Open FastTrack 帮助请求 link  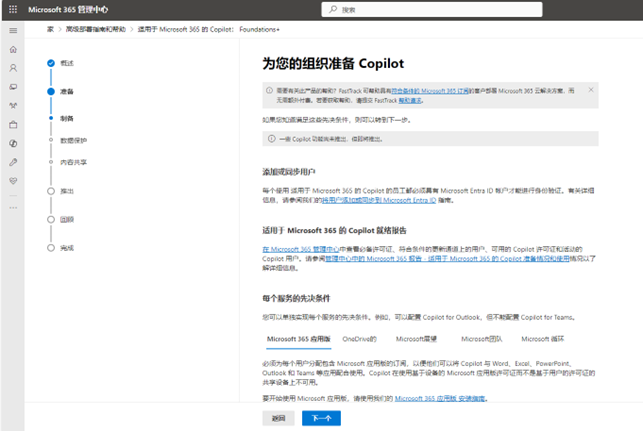[x=410, y=100]
